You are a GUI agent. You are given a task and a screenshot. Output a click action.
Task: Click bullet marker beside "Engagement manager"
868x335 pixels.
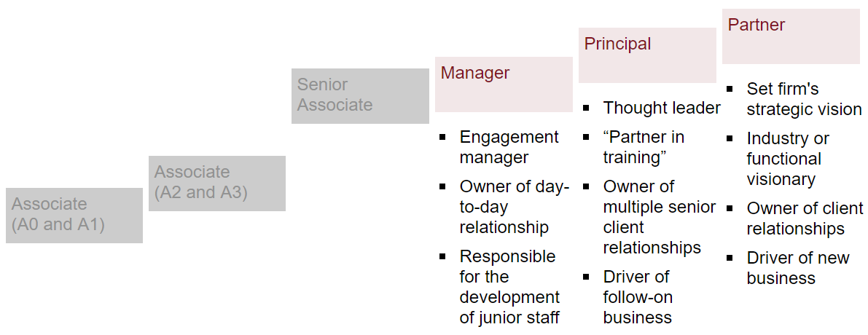[x=442, y=137]
